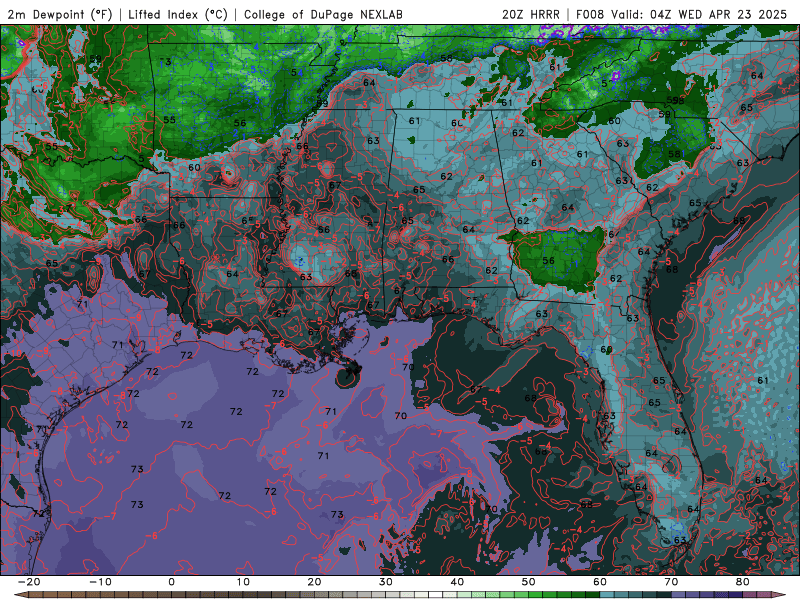Click the 30 tick label on the color scale
The height and width of the screenshot is (600, 800).
(x=386, y=582)
